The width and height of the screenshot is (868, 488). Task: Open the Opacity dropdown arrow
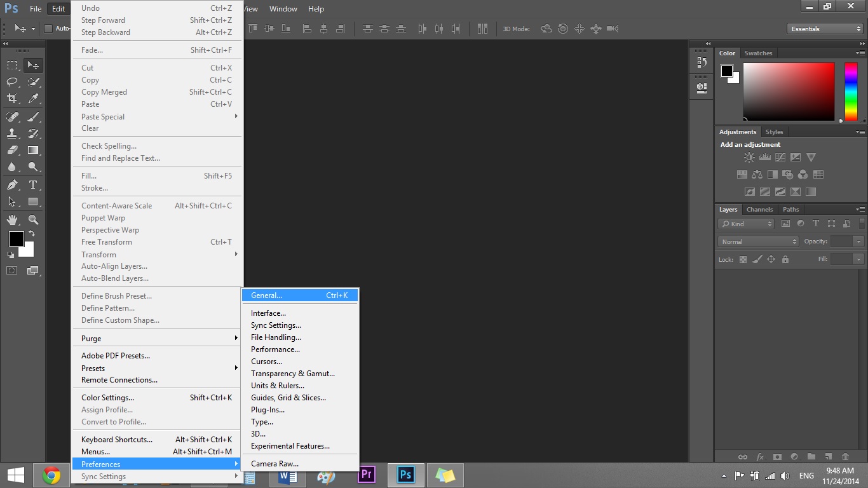(858, 241)
